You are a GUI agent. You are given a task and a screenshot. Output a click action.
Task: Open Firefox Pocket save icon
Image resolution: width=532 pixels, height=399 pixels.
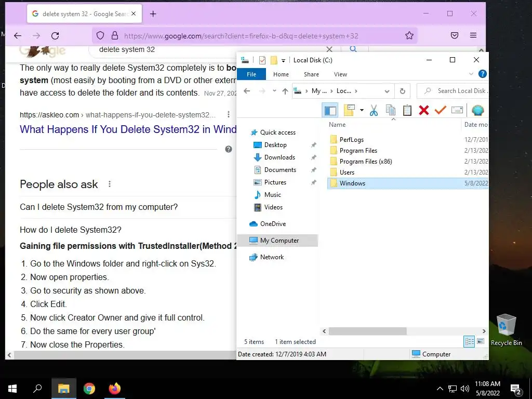click(x=455, y=36)
